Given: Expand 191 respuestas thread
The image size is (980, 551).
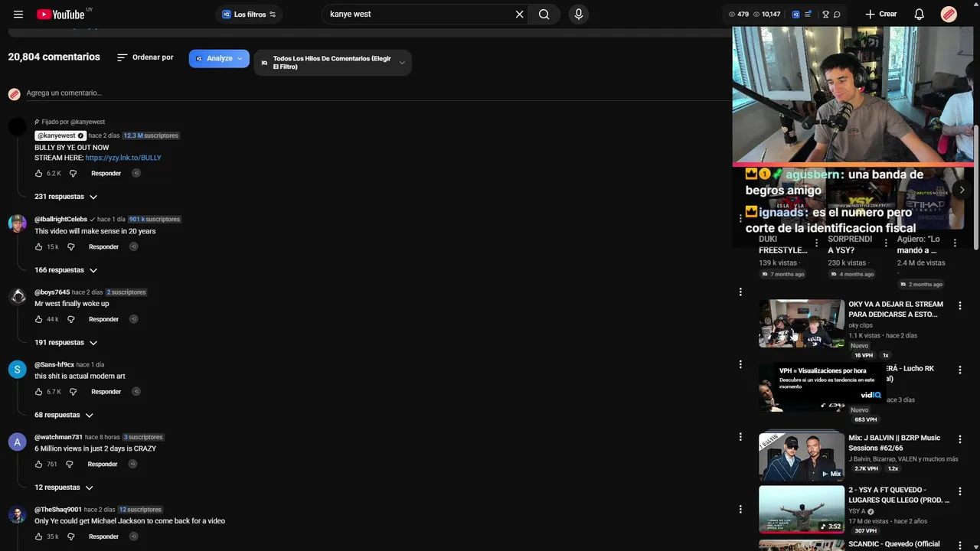Looking at the screenshot, I should pos(66,343).
